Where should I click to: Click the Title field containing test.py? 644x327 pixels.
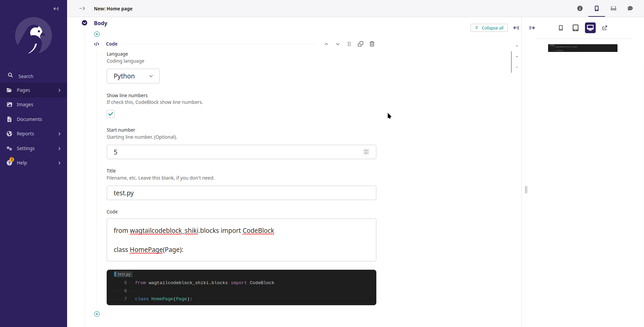(x=241, y=193)
